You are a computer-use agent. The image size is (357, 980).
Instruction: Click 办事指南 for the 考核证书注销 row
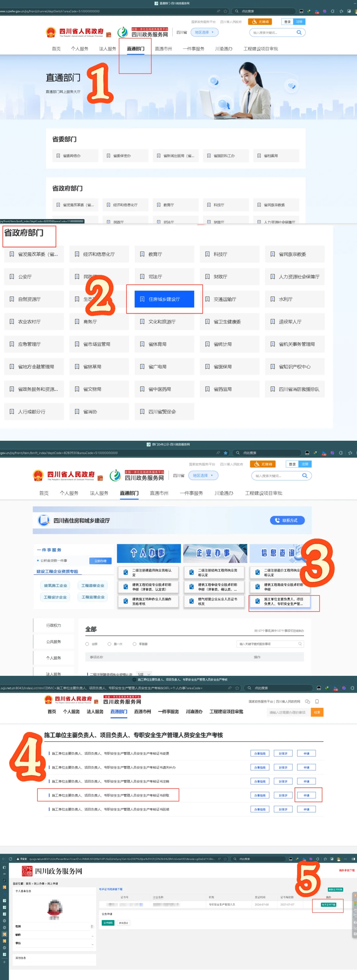pos(260,781)
